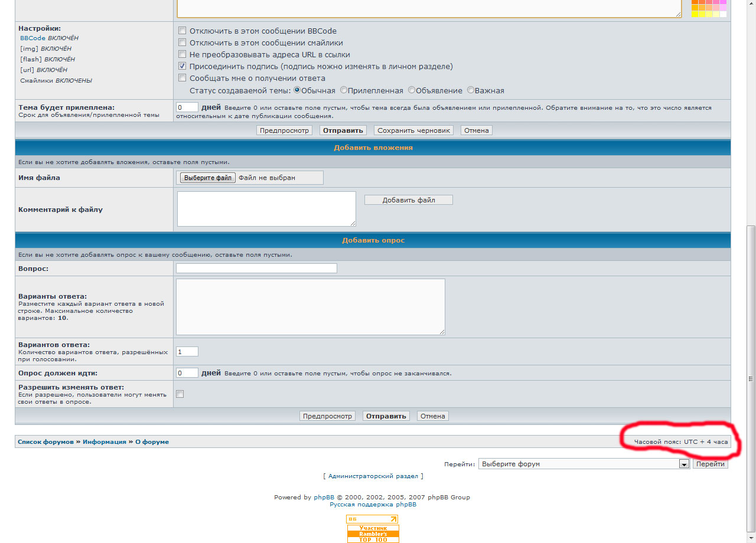Click the 'Перейти' jump button
Image resolution: width=756 pixels, height=543 pixels.
[710, 464]
